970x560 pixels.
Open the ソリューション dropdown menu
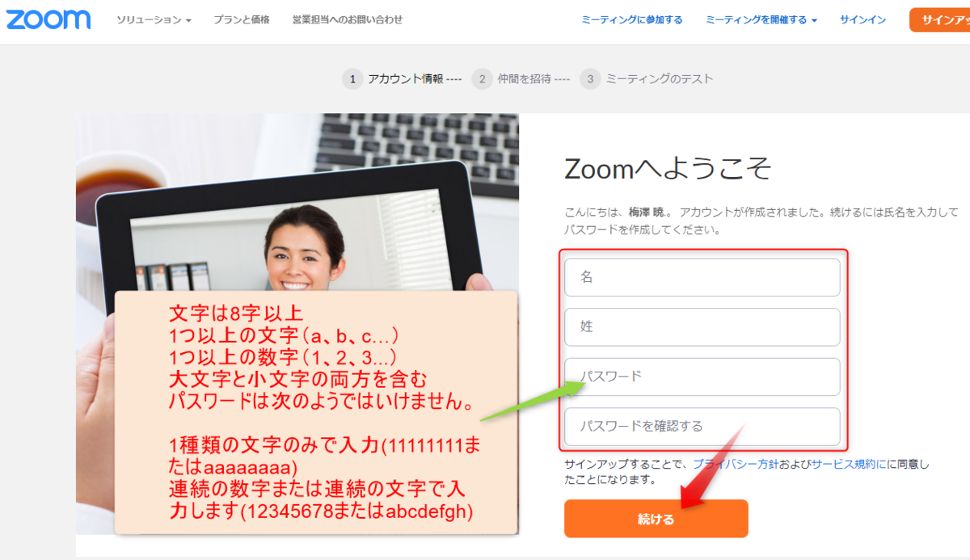(154, 19)
